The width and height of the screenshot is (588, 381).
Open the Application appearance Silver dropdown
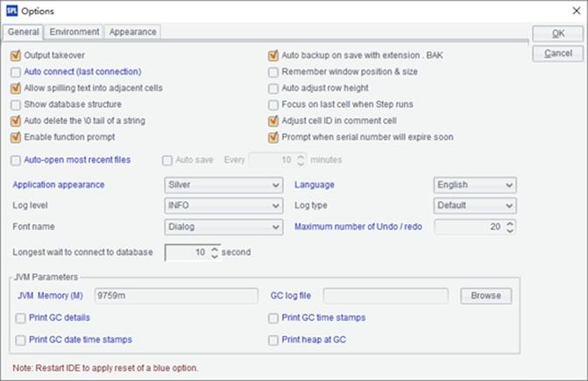tap(223, 185)
